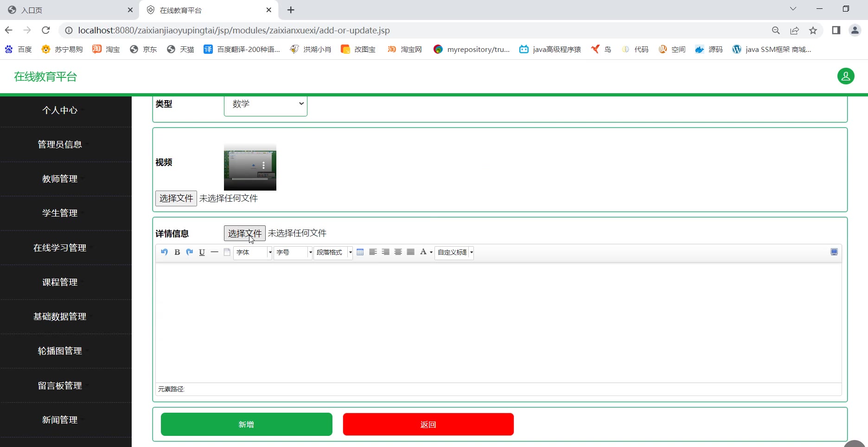Toggle bold in the rich text editor
This screenshot has height=447, width=868.
(177, 252)
